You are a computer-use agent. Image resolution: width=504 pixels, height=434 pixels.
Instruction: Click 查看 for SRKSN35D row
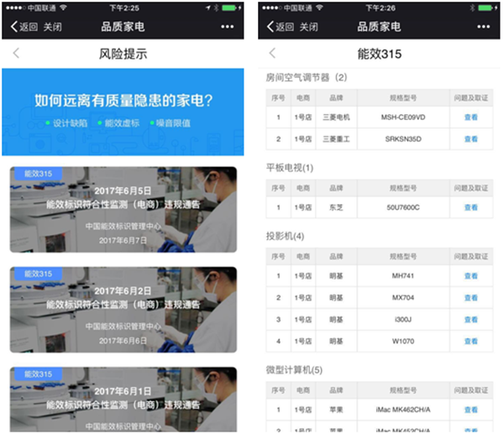tap(471, 139)
